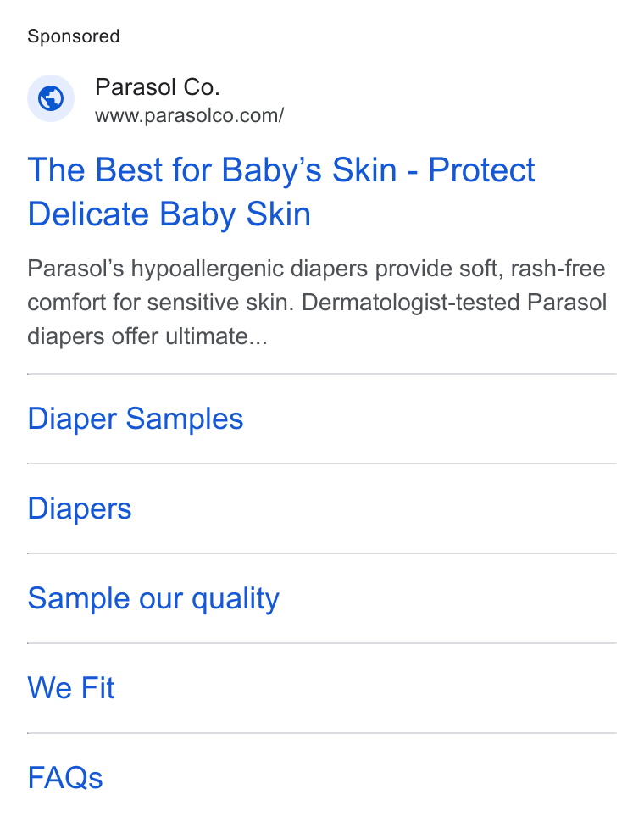Click the www.parasolco.com/ URL
Image resolution: width=644 pixels, height=822 pixels.
189,115
